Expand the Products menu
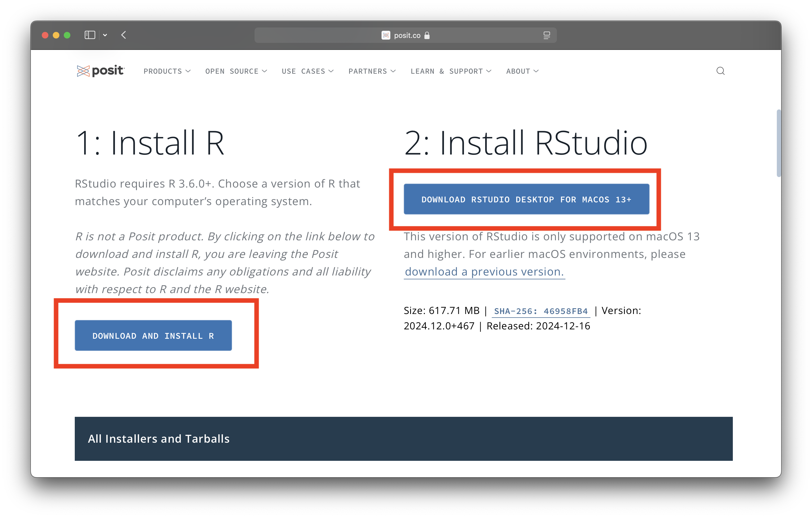 click(x=167, y=71)
